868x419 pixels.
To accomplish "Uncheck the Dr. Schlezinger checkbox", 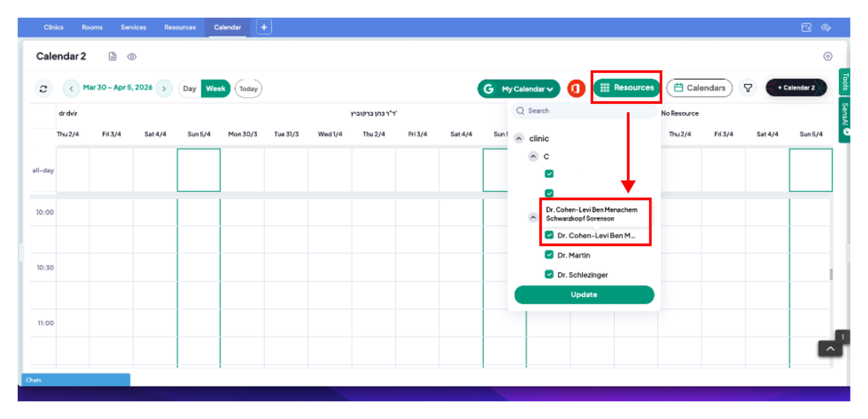I will (x=549, y=274).
